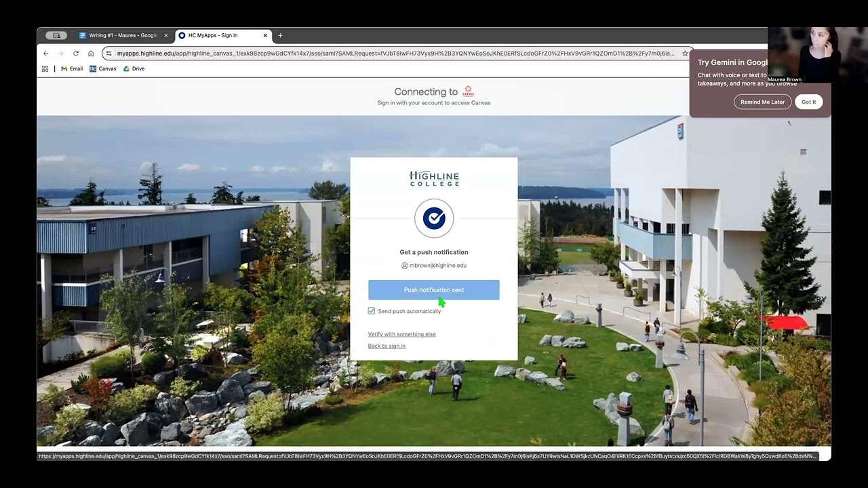
Task: Focus the address bar URL field
Action: coord(395,53)
